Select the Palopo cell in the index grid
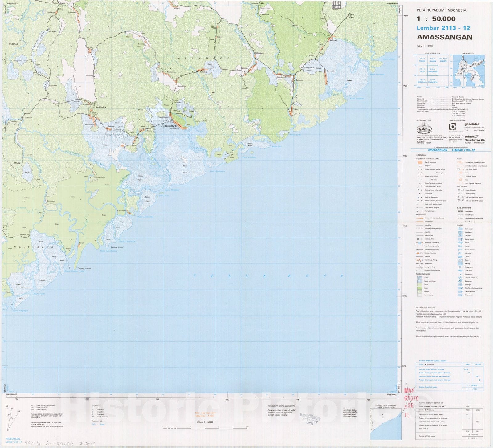 [422, 70]
